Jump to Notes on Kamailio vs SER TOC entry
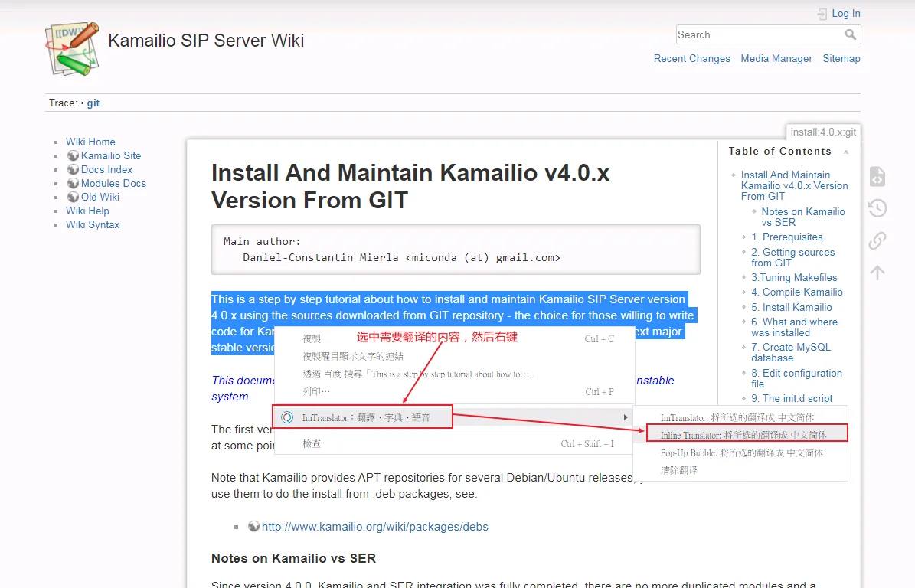Screen dimensions: 915x588 [x=803, y=217]
